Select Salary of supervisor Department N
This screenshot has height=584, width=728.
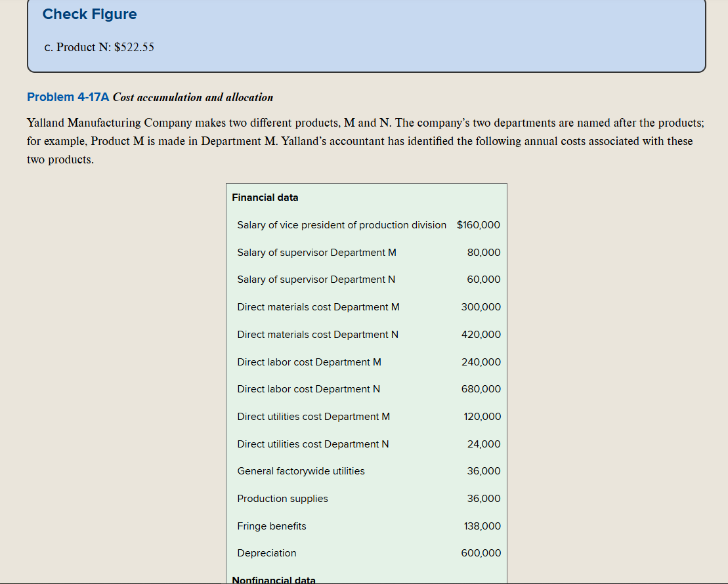click(x=316, y=280)
